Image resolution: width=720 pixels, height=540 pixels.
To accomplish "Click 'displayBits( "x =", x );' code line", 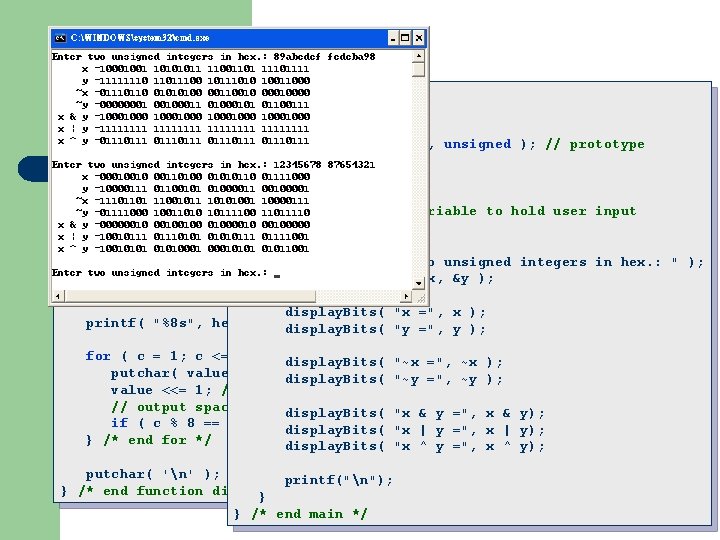I will click(385, 313).
